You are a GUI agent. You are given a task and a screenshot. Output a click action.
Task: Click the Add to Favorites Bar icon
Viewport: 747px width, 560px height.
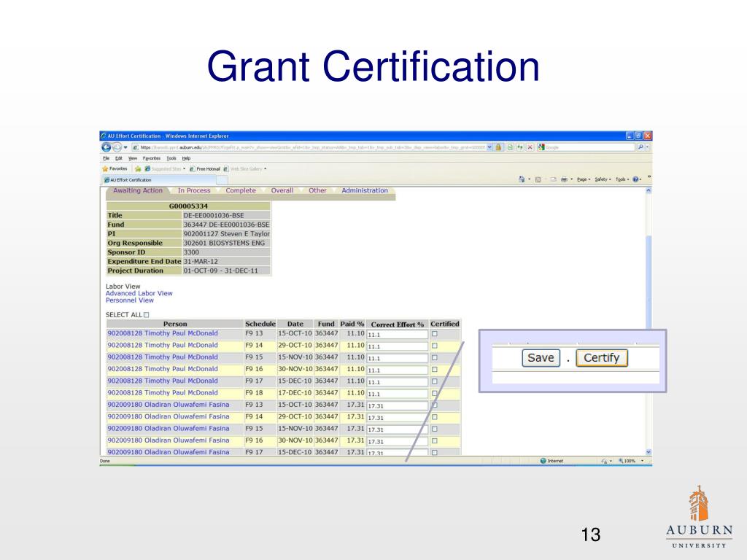coord(138,168)
